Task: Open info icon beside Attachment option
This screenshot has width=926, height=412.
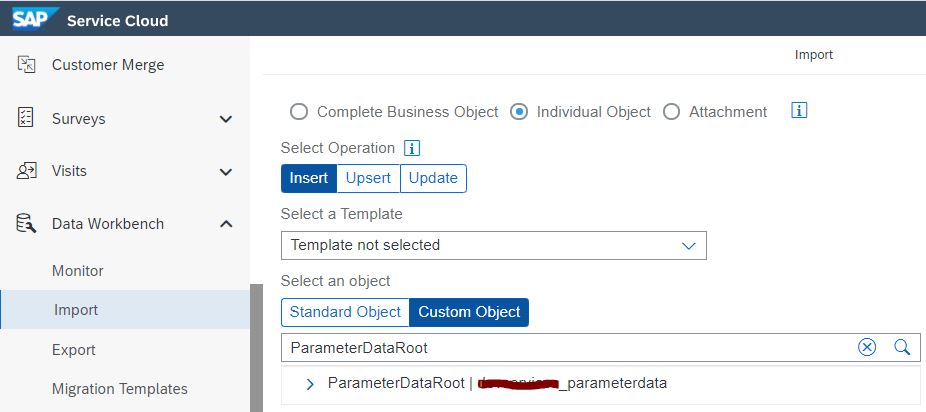Action: point(799,111)
